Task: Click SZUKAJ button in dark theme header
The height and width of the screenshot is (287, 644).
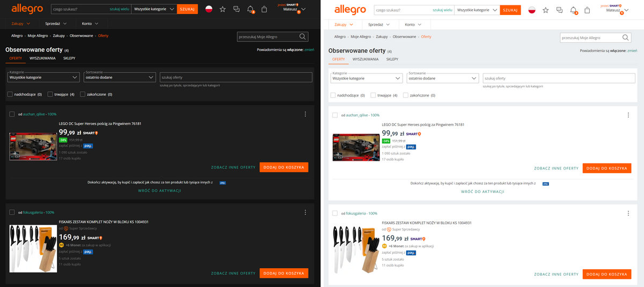Action: [187, 9]
